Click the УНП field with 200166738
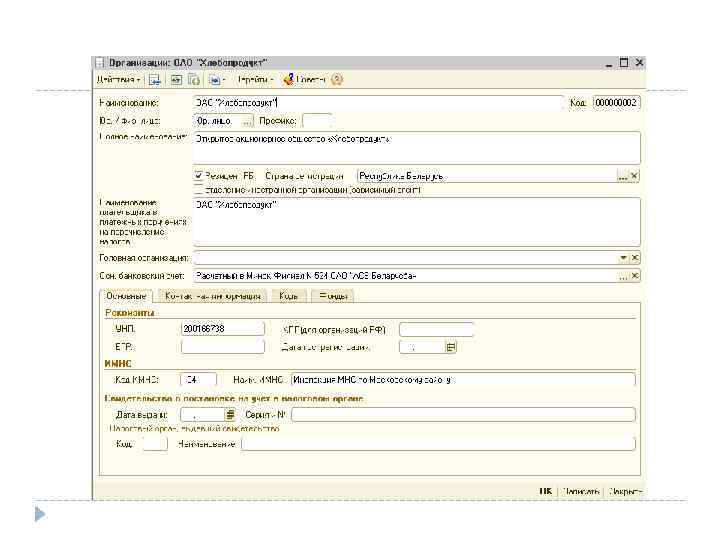The height and width of the screenshot is (540, 720). (223, 329)
